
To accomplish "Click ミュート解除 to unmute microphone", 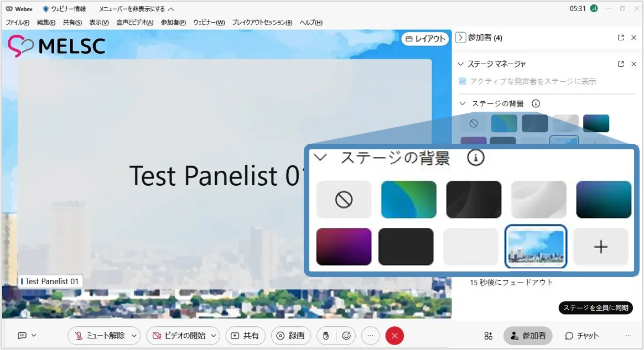I will (100, 336).
